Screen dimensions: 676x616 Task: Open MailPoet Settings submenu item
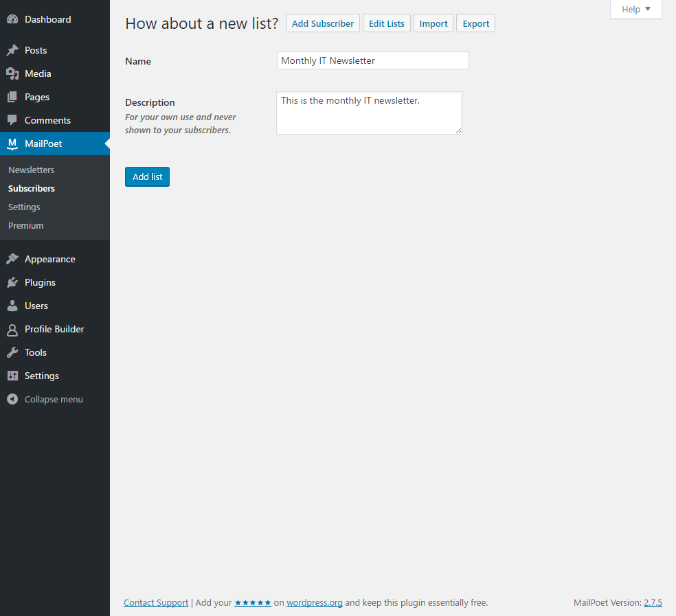[24, 207]
